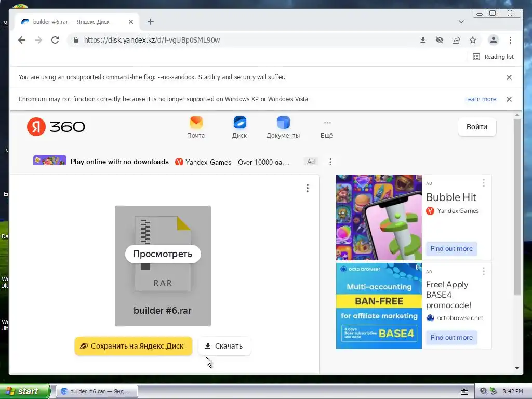Open Bubble Hit ad options menu

(484, 183)
